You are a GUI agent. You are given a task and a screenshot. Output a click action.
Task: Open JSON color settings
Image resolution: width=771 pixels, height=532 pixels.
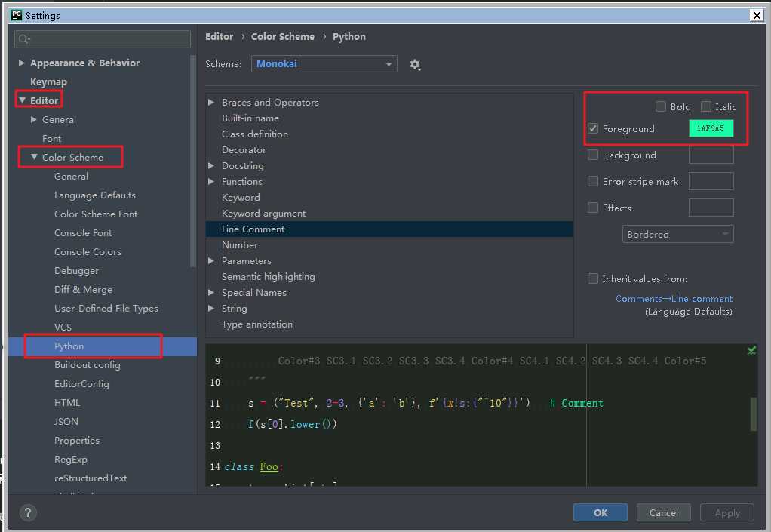(66, 421)
